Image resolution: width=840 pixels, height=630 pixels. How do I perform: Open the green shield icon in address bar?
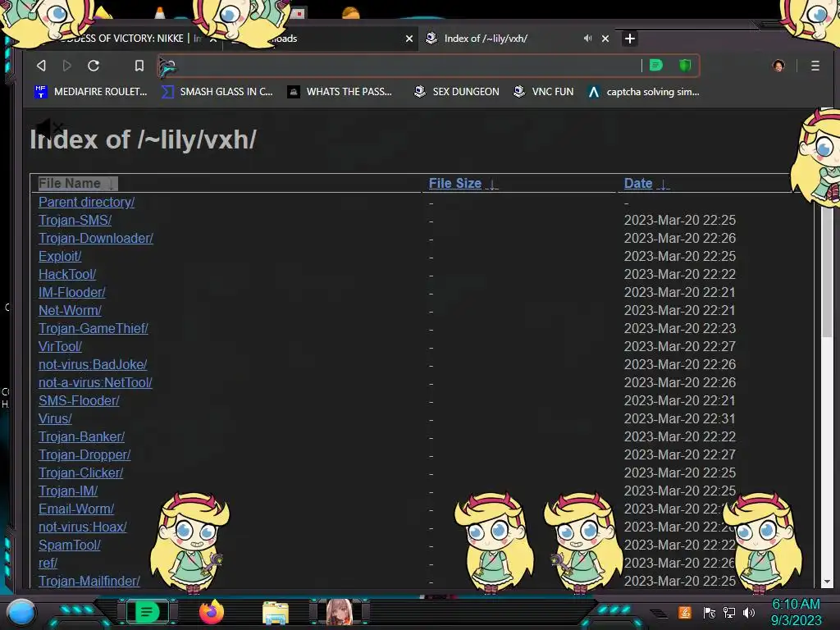[x=685, y=66]
